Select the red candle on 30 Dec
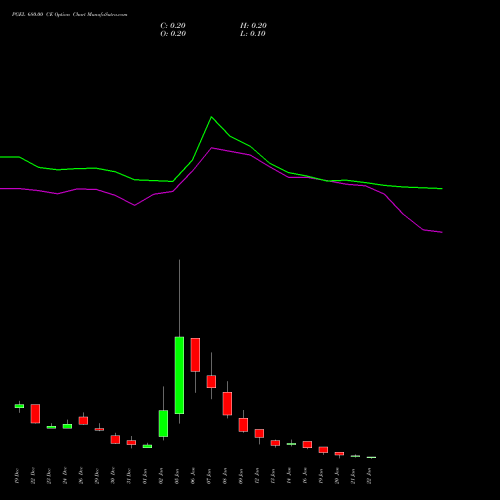The image size is (500, 500). coord(115,439)
